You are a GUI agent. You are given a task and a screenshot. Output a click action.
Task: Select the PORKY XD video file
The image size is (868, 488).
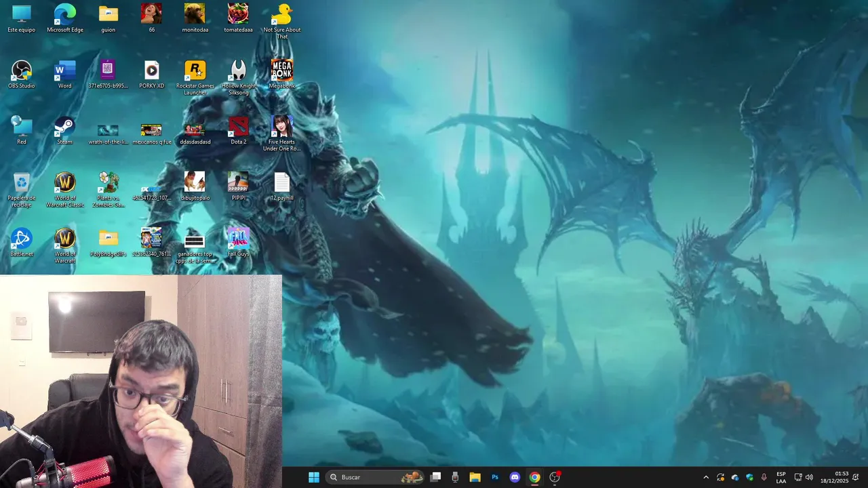tap(151, 75)
